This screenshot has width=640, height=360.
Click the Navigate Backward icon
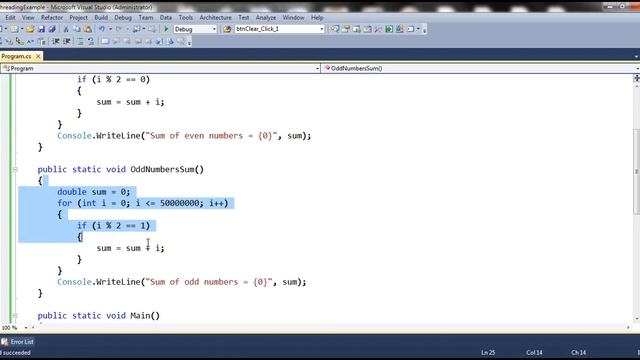click(136, 29)
